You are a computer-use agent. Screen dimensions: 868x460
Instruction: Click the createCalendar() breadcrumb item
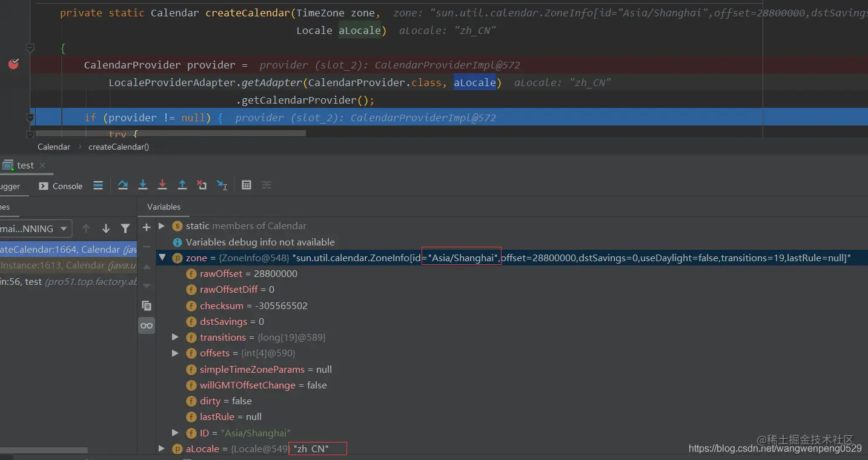(x=119, y=147)
